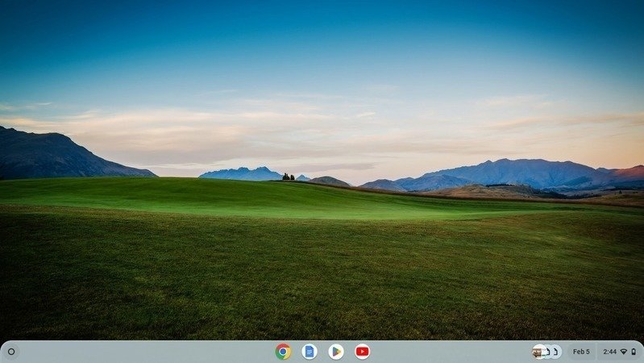Screen dimensions: 644x363
Task: Launch YouTube from the shelf
Action: pos(363,352)
